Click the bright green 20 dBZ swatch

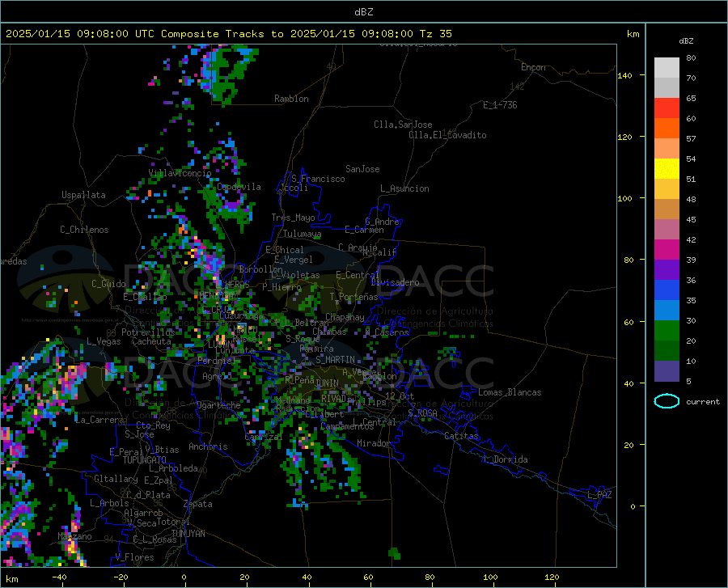[x=667, y=331]
